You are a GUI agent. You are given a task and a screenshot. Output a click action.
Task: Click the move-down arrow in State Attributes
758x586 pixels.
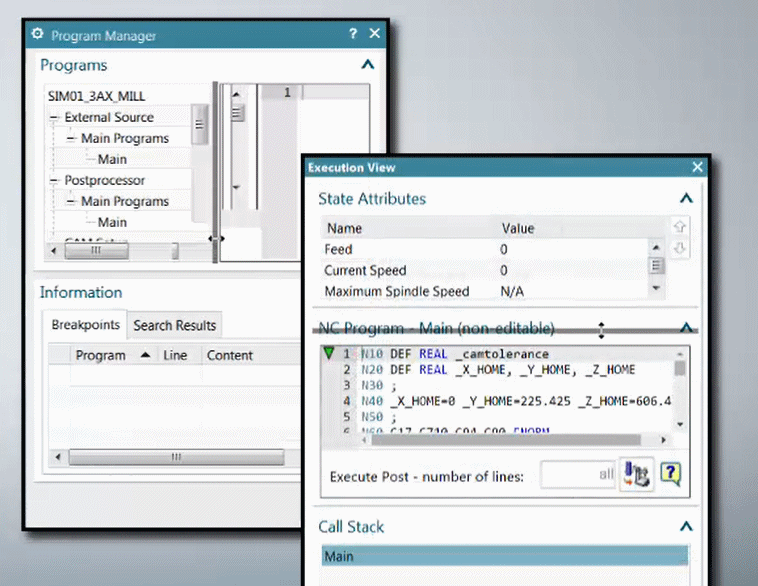pos(680,248)
